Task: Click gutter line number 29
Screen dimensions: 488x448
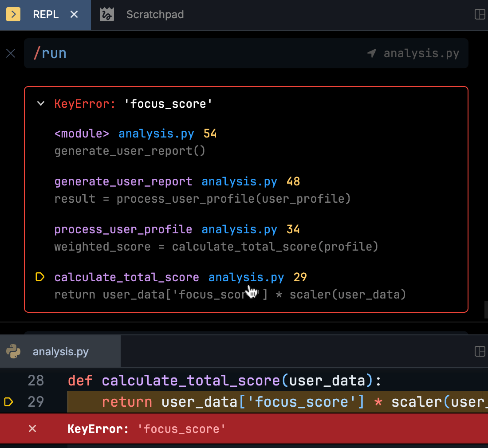Action: click(36, 402)
